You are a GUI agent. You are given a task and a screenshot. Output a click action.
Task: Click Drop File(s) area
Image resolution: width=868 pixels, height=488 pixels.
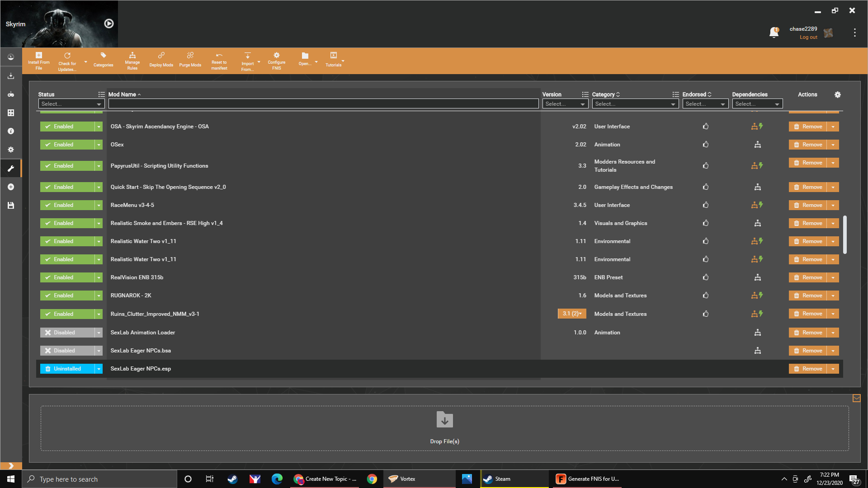click(445, 428)
